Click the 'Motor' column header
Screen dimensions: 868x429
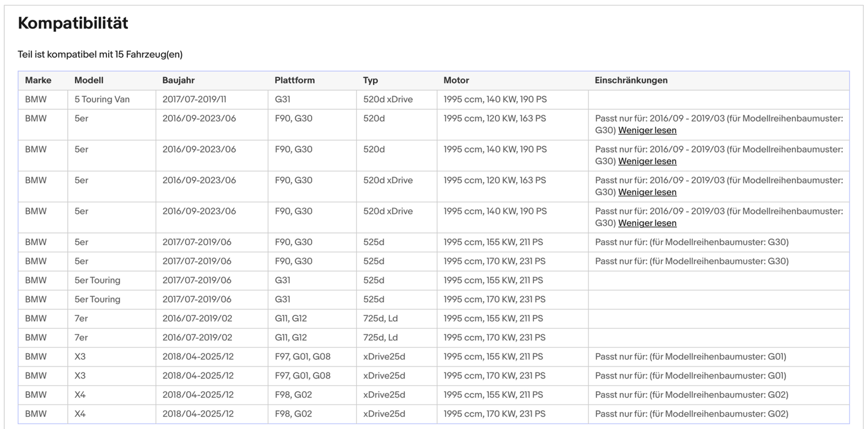point(456,81)
